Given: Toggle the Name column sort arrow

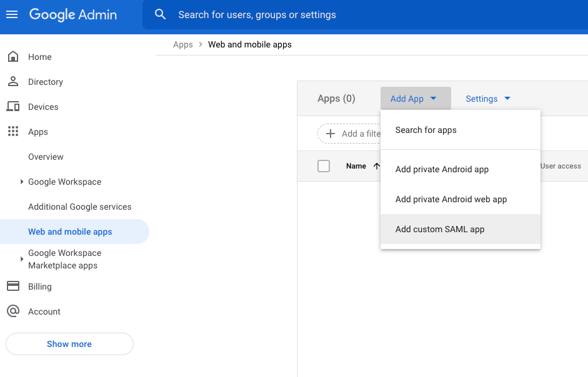Looking at the screenshot, I should 376,166.
